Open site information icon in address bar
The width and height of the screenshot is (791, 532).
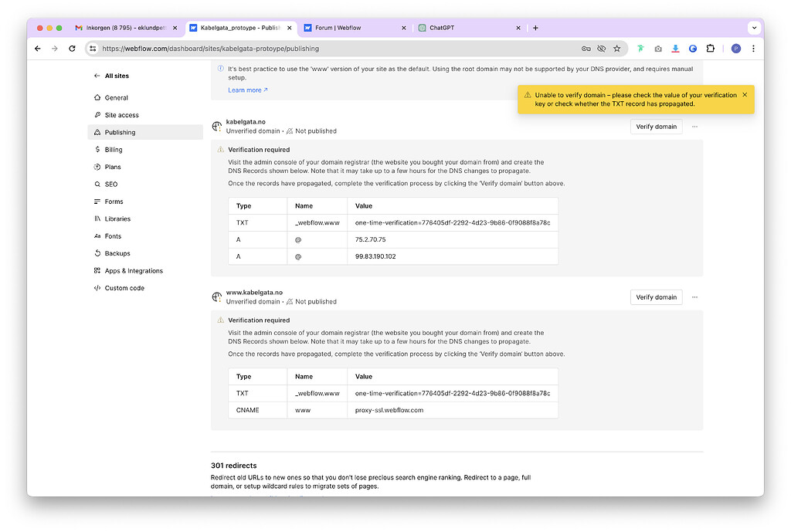tap(93, 49)
